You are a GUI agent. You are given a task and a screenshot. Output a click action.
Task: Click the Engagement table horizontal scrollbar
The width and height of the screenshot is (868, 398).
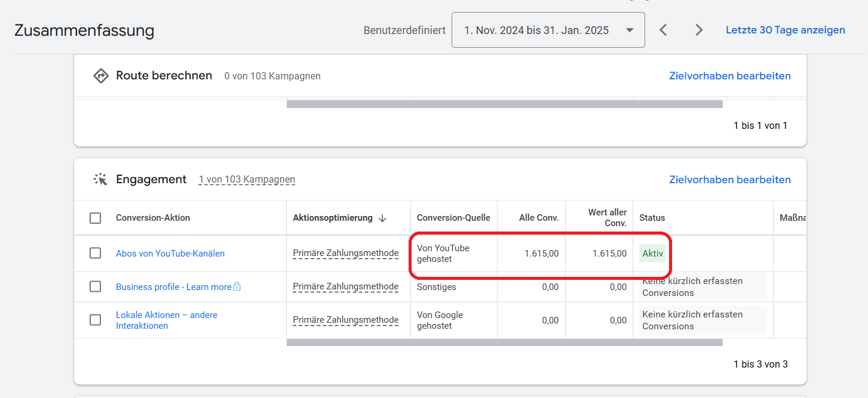click(505, 343)
